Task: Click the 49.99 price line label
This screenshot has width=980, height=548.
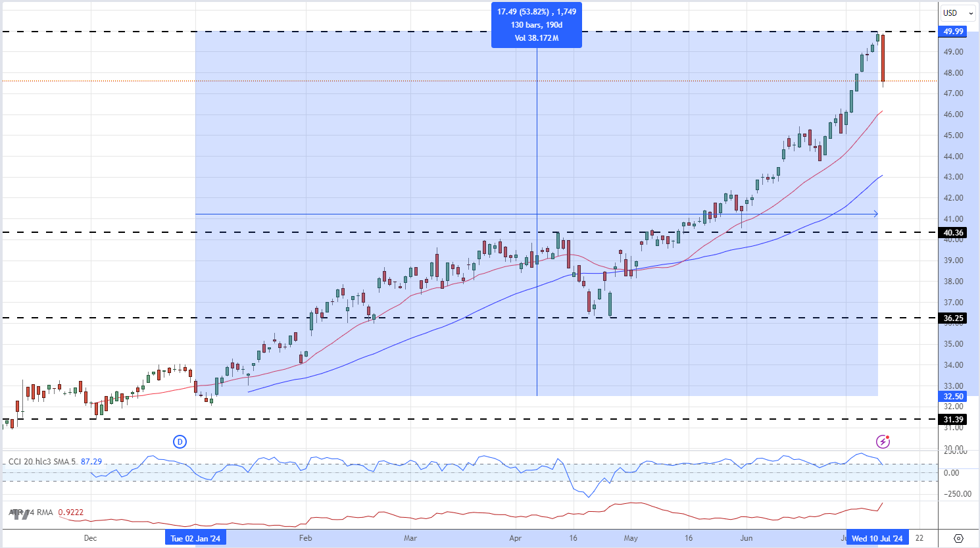Action: point(953,32)
